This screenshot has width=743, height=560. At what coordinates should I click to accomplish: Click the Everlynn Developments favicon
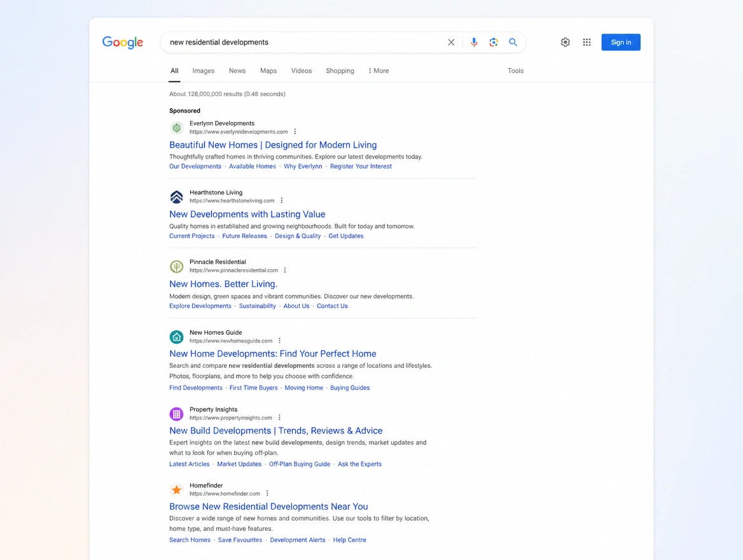pos(177,127)
